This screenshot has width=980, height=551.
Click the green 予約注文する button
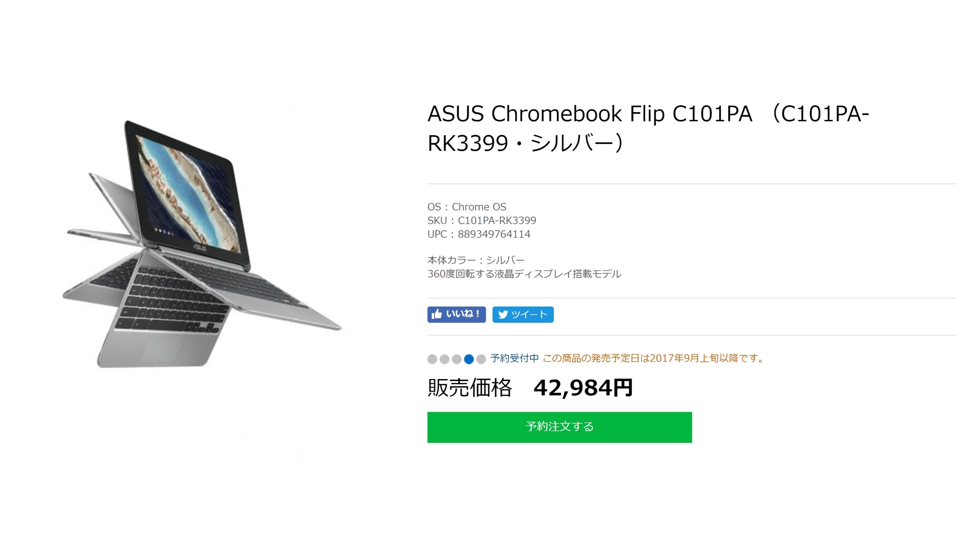pos(559,427)
